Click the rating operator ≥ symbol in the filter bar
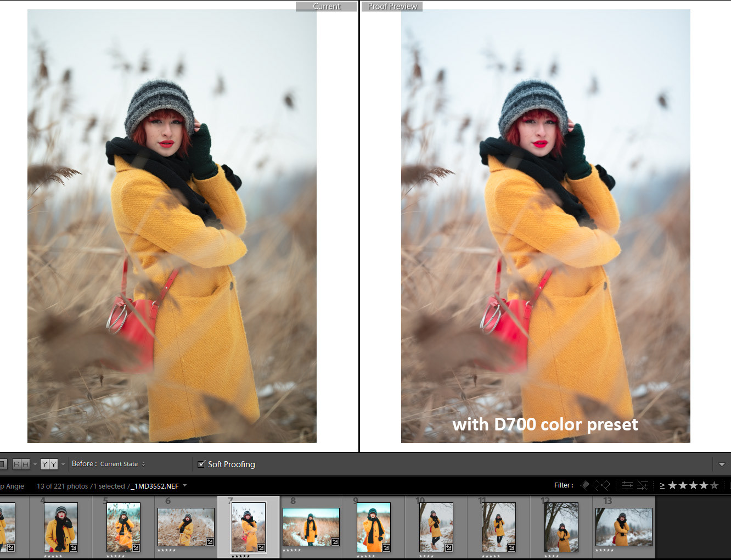Image resolution: width=731 pixels, height=560 pixels. [x=662, y=486]
